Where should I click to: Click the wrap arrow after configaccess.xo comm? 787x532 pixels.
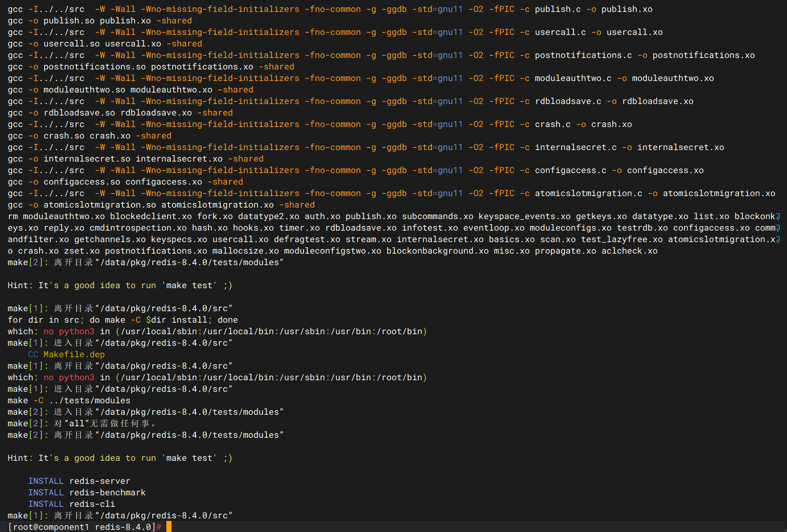(x=778, y=228)
